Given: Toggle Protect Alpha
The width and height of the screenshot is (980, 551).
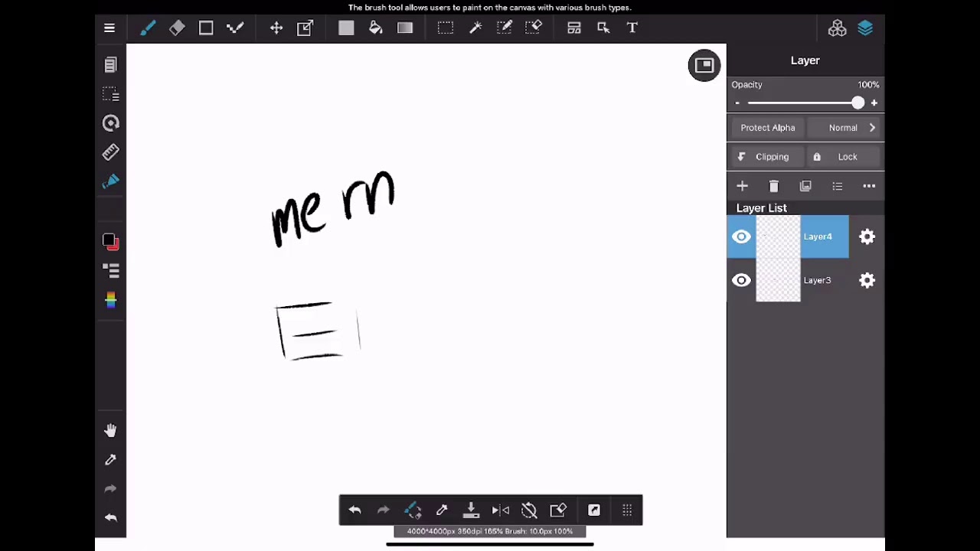Looking at the screenshot, I should click(768, 128).
